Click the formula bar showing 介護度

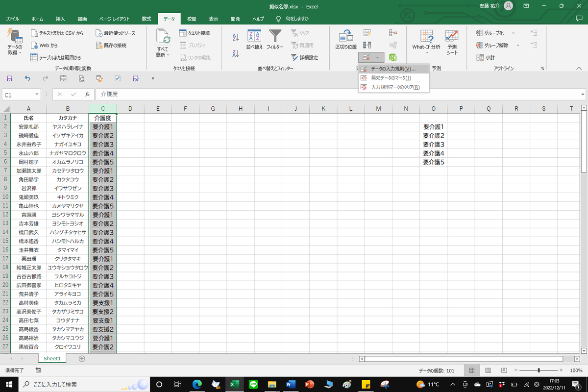pyautogui.click(x=338, y=94)
